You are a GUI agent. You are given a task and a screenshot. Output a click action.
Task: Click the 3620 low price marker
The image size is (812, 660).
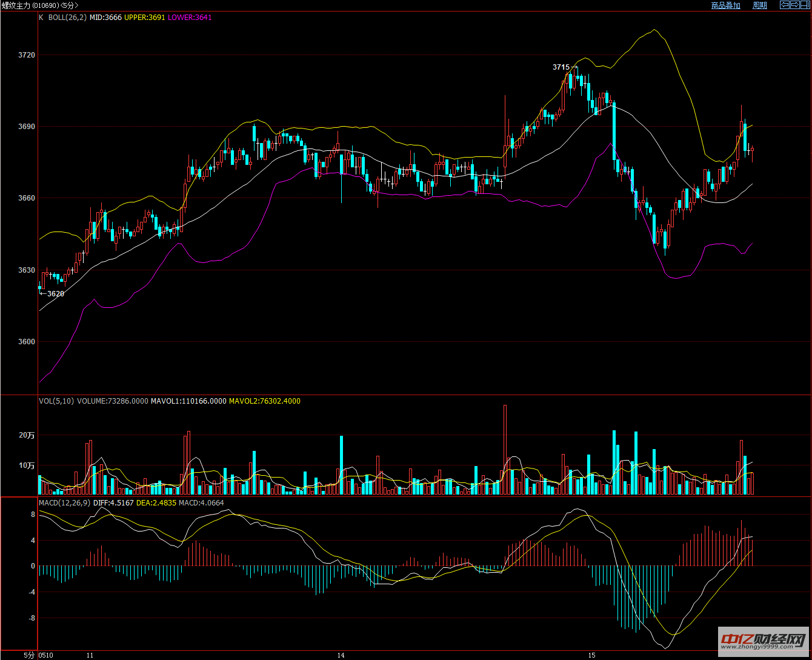click(55, 294)
